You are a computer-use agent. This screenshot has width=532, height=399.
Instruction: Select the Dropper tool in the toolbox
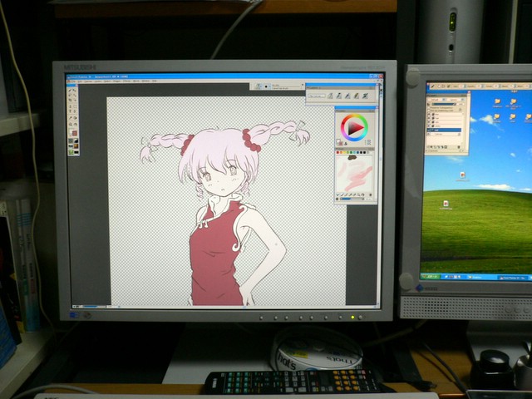[70, 118]
